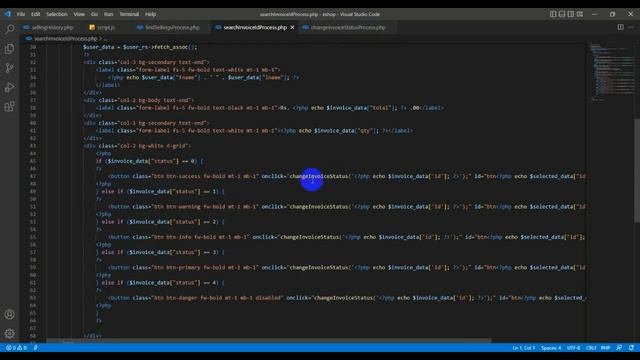The image size is (640, 360).
Task: Open Customize Layout icon
Action: coord(580,14)
